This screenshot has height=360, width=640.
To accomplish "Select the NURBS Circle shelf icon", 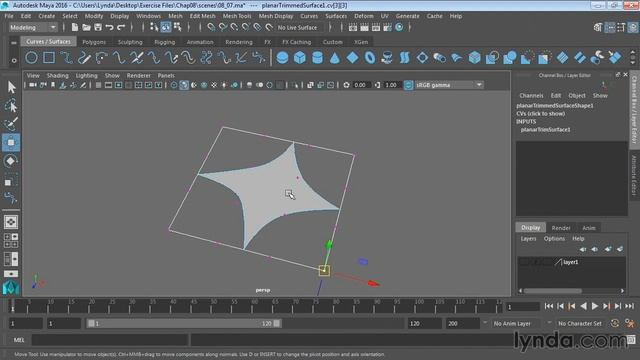I will [31, 58].
